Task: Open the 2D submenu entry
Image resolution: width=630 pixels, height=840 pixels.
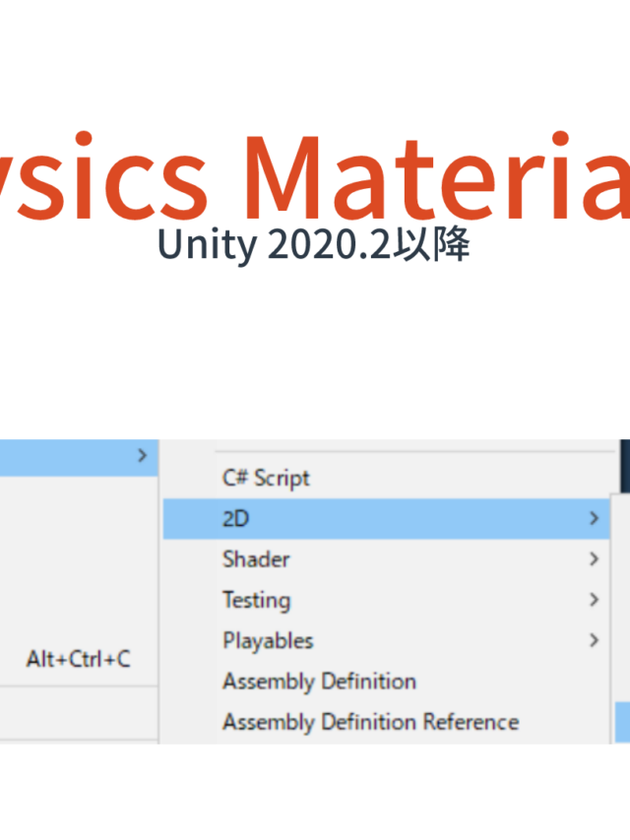Action: 386,519
